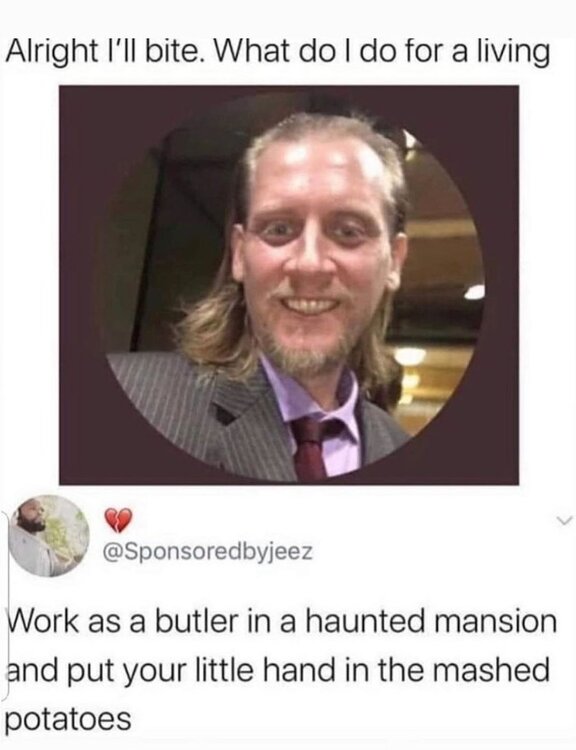Select the word 'potatoes' in the reply
Image resolution: width=576 pixels, height=750 pixels.
(68, 719)
